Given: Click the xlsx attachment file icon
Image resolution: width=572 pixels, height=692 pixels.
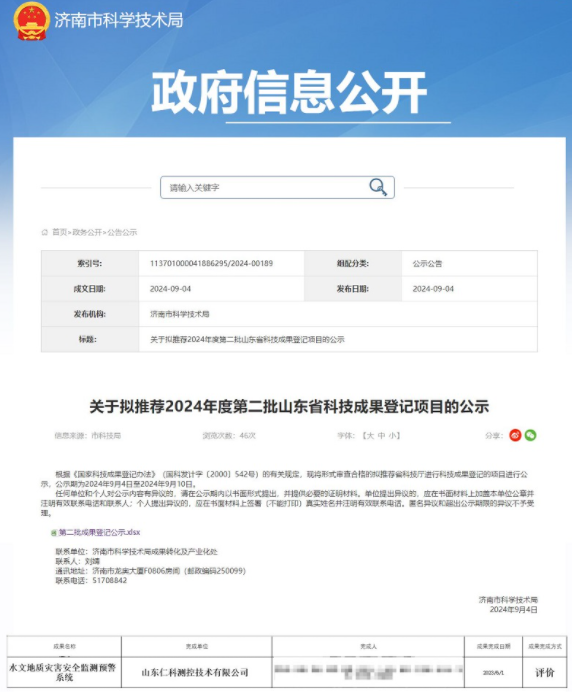Looking at the screenshot, I should [54, 533].
